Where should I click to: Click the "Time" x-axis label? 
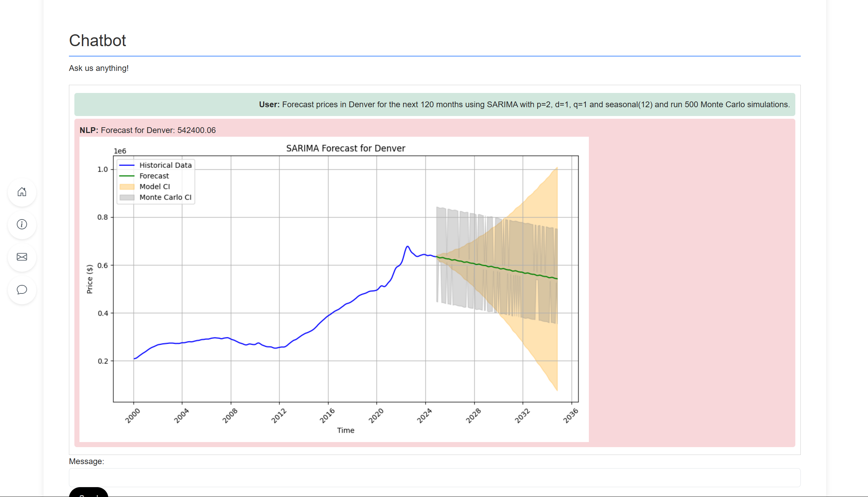tap(345, 430)
